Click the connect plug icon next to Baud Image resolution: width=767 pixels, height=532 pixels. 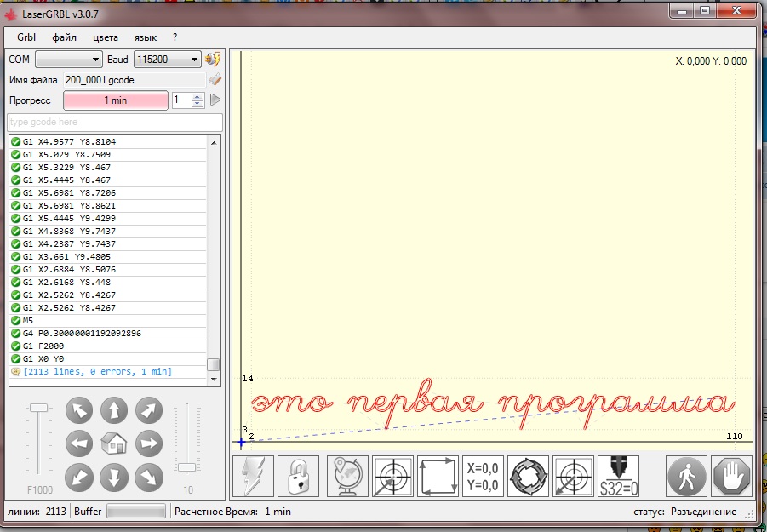click(213, 60)
